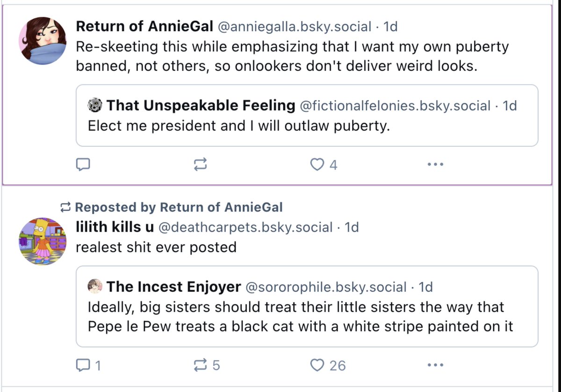
Task: Open more options on lilith kills u post
Action: pyautogui.click(x=435, y=365)
